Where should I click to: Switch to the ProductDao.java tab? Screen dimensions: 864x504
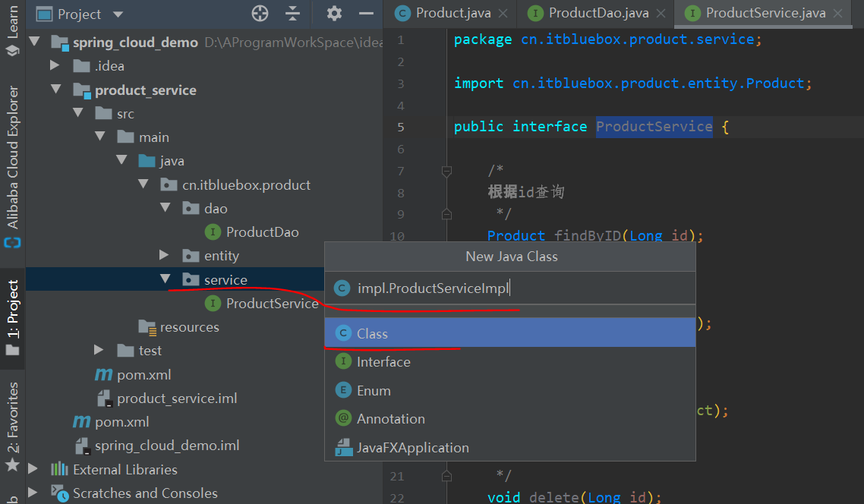click(598, 13)
